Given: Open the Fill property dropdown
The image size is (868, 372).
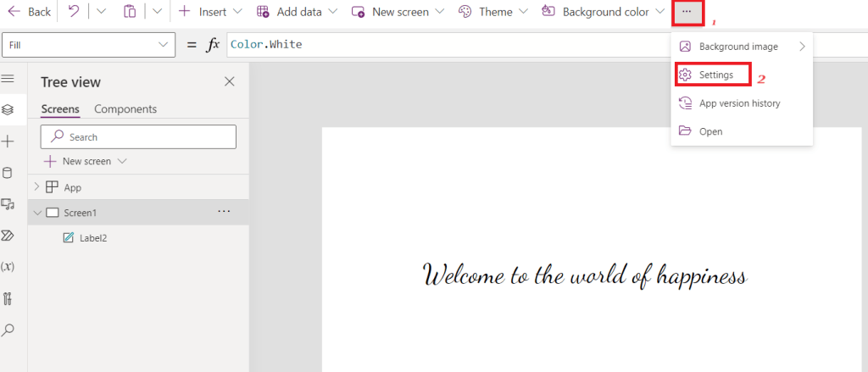Looking at the screenshot, I should pyautogui.click(x=88, y=44).
